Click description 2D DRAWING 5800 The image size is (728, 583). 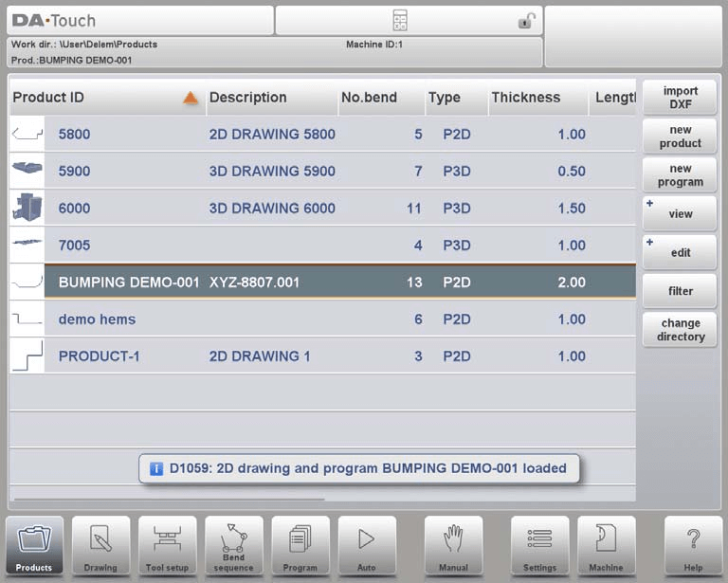click(272, 135)
